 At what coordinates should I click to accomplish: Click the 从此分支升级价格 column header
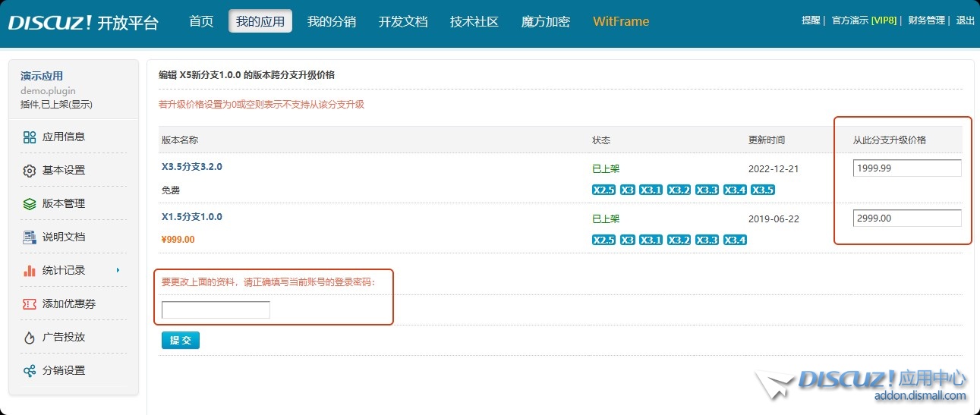coord(889,140)
